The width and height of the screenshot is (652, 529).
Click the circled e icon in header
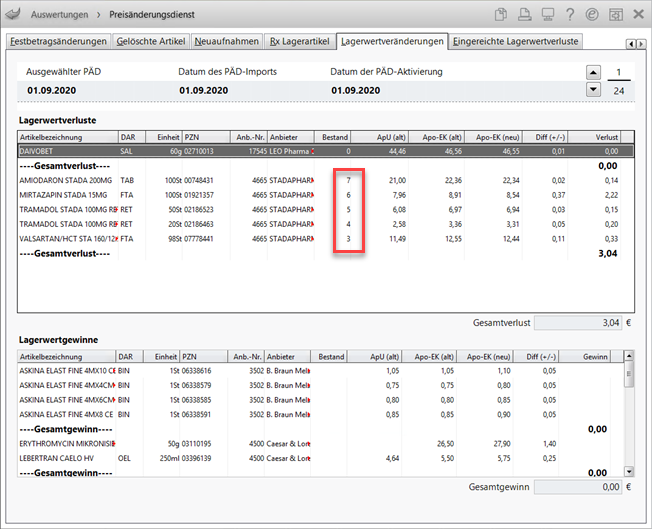click(592, 15)
